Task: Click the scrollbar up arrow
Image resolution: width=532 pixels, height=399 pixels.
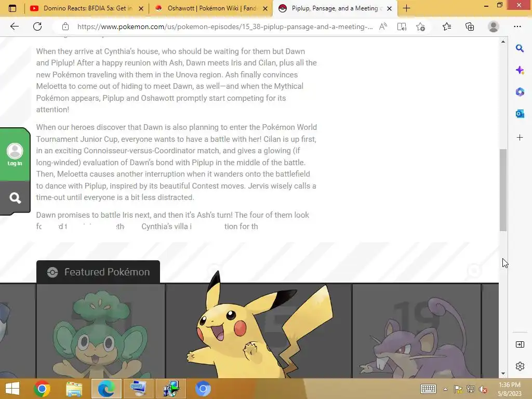Action: coord(503,42)
